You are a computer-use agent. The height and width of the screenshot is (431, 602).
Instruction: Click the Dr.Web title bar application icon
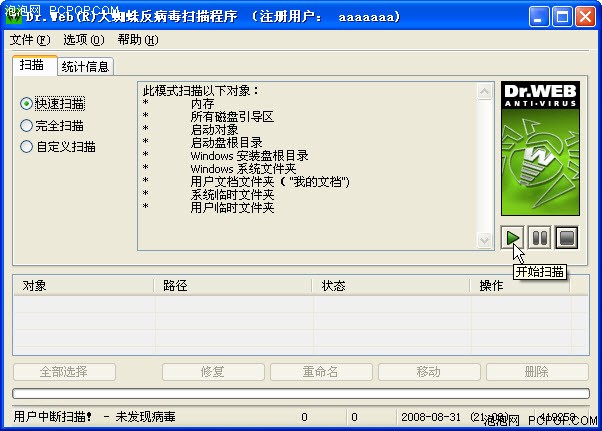click(12, 17)
